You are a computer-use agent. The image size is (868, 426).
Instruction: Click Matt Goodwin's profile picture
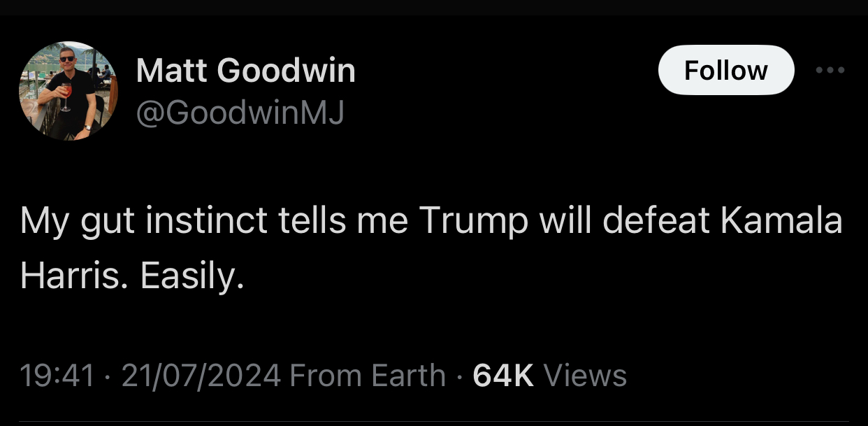[68, 91]
